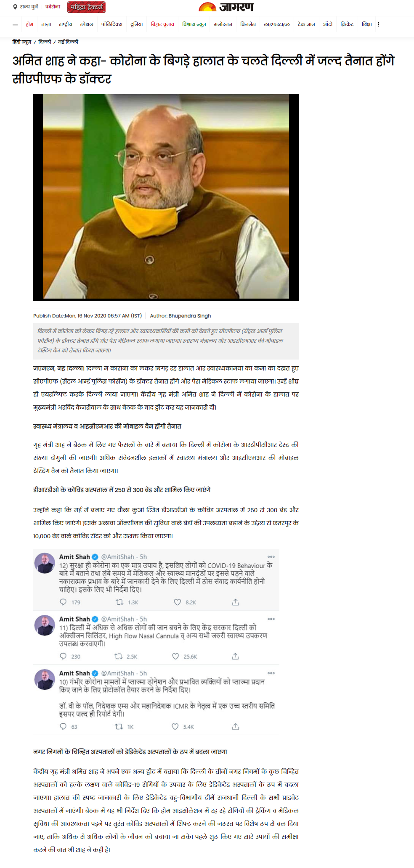The height and width of the screenshot is (868, 414).
Task: Select the क्रिकेट navigation item
Action: coord(347,24)
